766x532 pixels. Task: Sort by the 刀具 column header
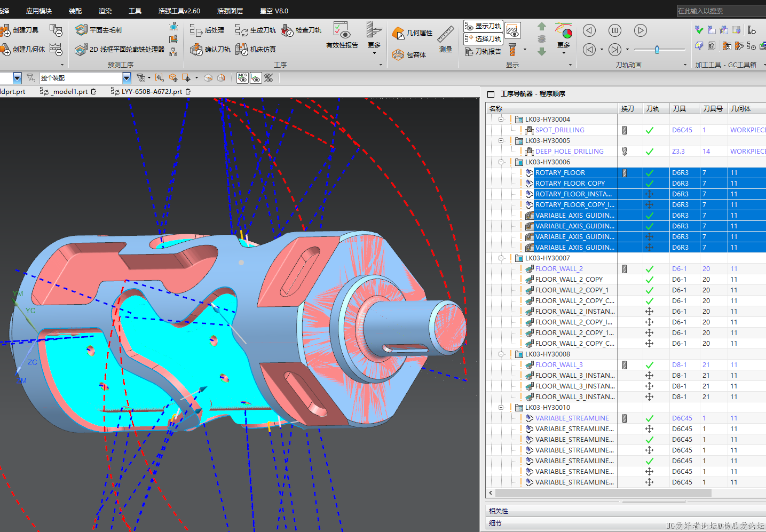tap(684, 108)
